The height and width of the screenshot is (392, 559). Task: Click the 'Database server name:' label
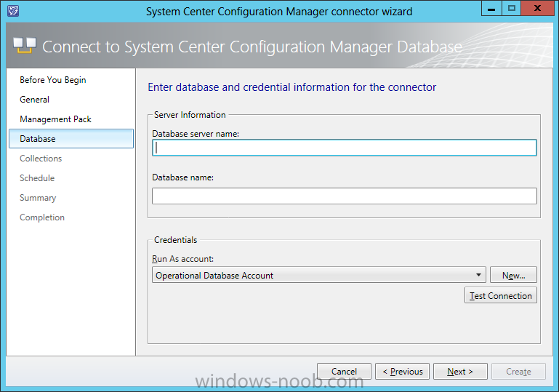click(x=196, y=134)
